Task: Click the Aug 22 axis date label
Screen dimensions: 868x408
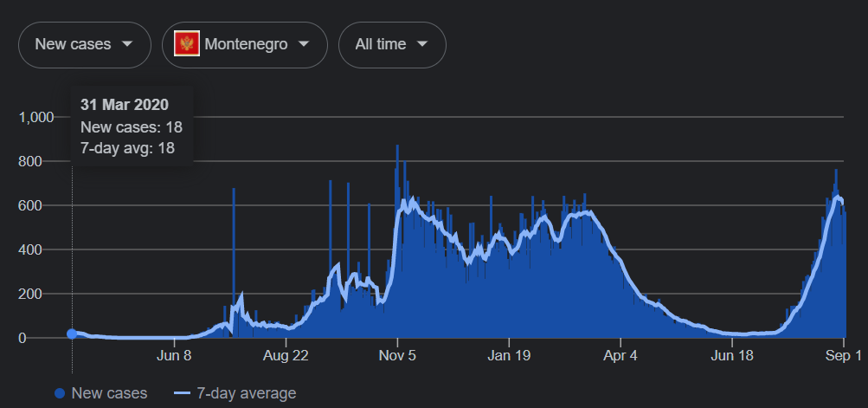Action: pyautogui.click(x=286, y=355)
